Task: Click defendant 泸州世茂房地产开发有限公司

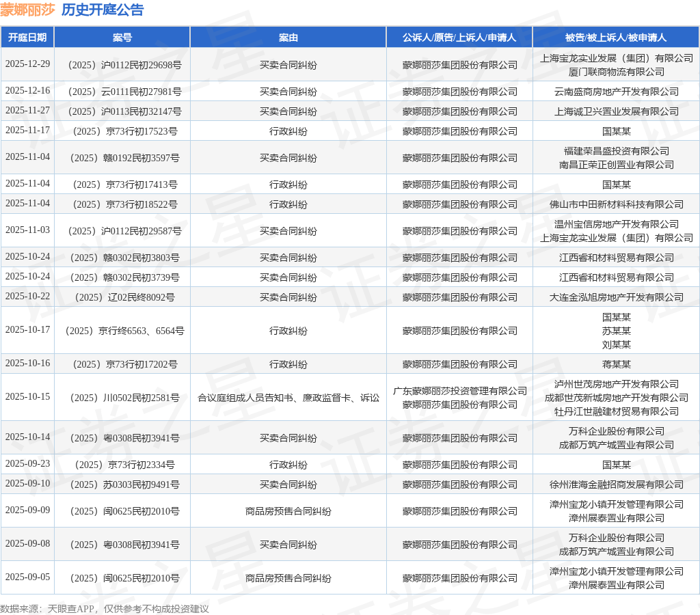Action: pyautogui.click(x=616, y=384)
